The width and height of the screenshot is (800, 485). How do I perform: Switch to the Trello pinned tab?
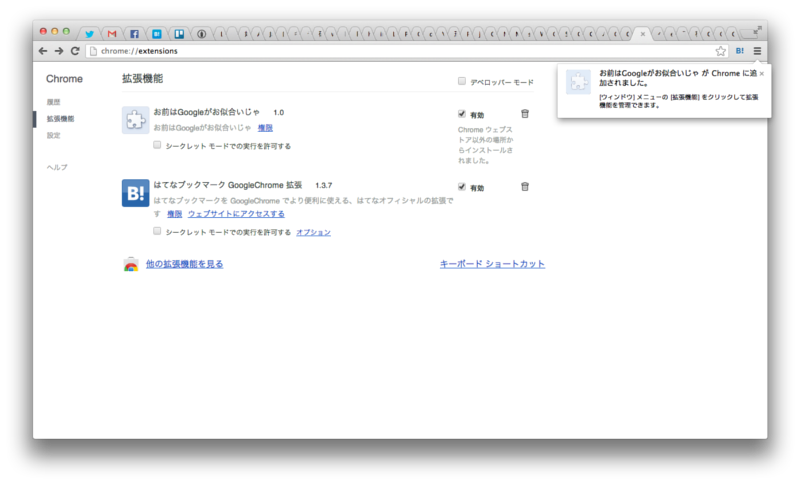point(179,34)
